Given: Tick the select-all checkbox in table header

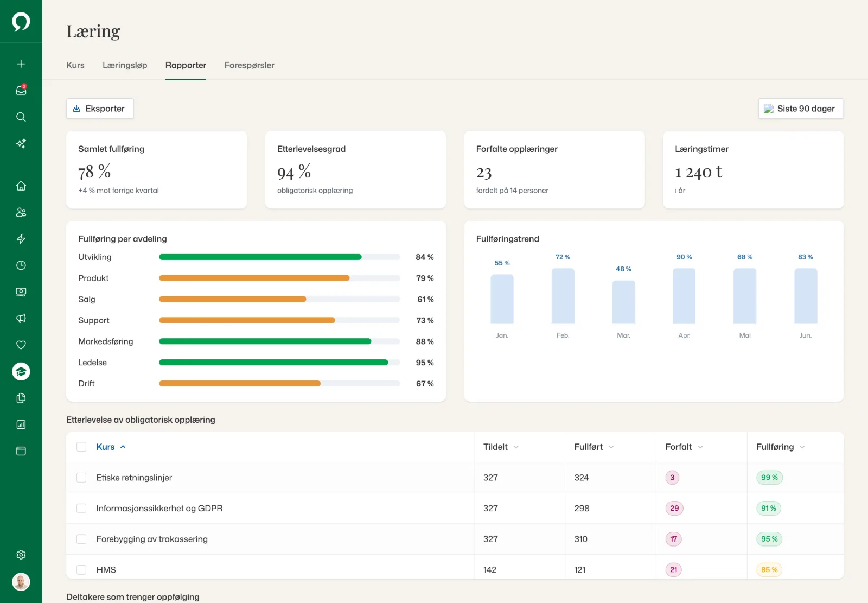Looking at the screenshot, I should pos(81,447).
